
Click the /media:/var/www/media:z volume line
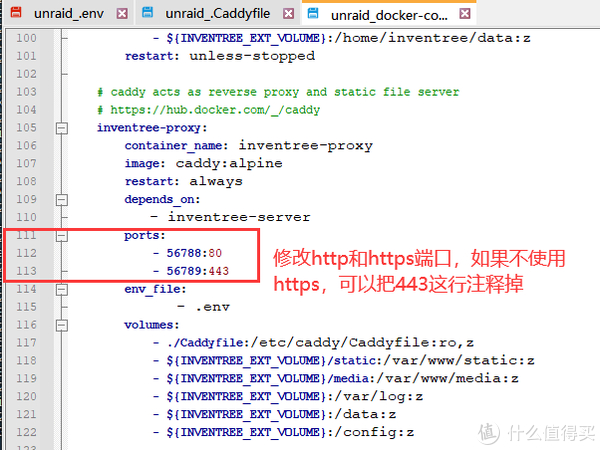(x=336, y=379)
